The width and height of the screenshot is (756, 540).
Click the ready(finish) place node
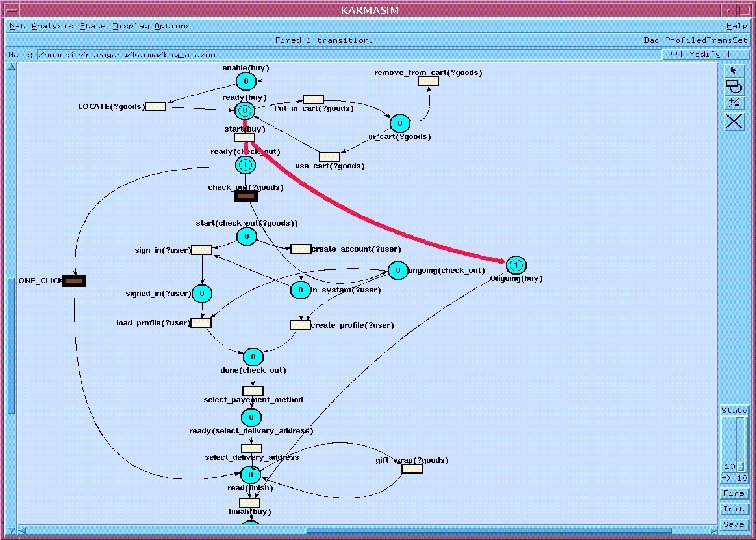coord(251,475)
